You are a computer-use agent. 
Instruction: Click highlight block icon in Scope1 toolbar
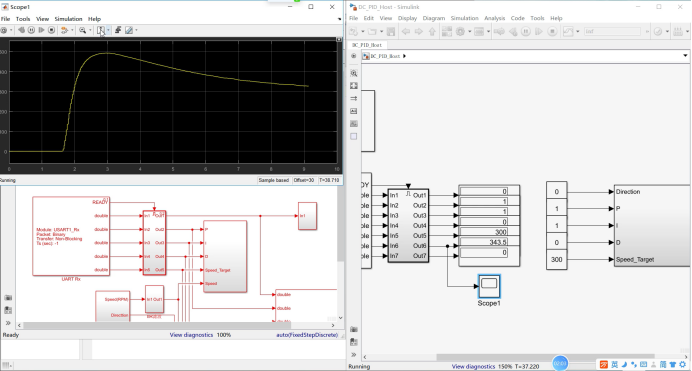pos(64,30)
